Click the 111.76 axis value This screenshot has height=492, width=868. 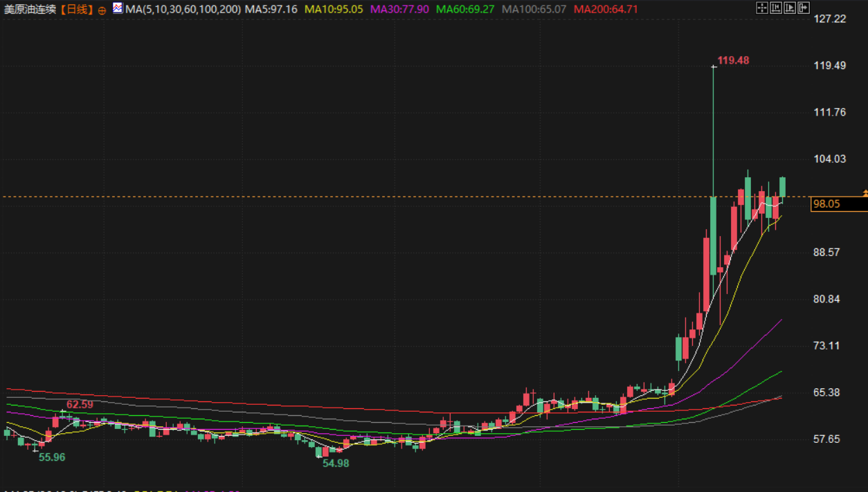click(831, 112)
